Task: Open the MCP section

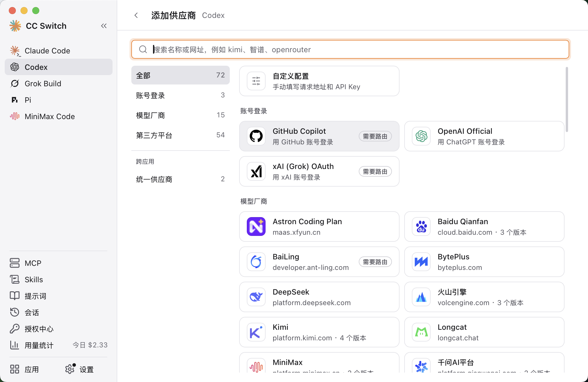Action: 59,263
